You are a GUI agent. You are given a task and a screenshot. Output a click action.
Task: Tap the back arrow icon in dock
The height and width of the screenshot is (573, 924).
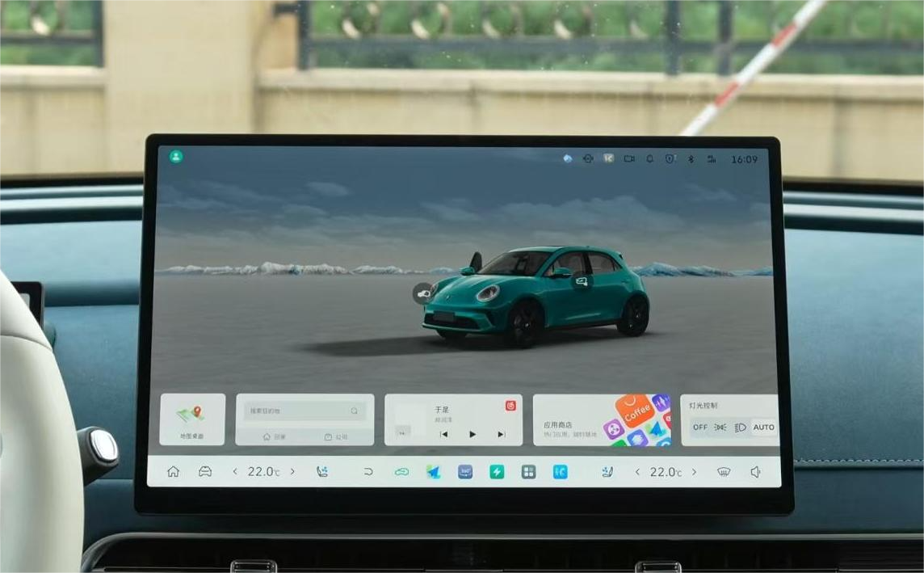tap(368, 472)
